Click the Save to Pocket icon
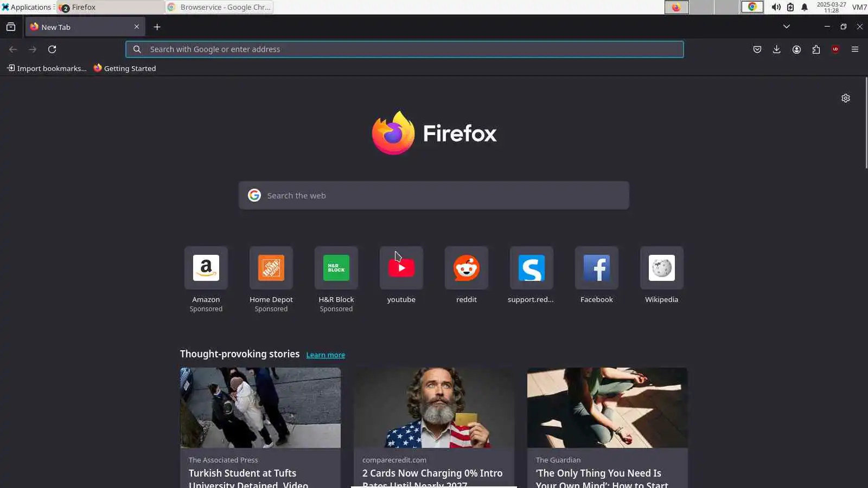 click(757, 49)
